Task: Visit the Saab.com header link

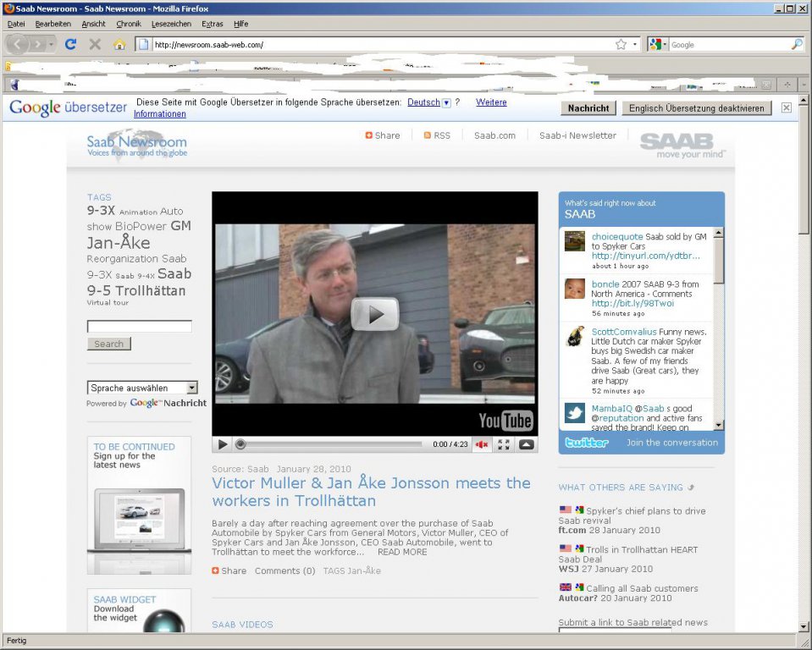Action: pos(494,135)
